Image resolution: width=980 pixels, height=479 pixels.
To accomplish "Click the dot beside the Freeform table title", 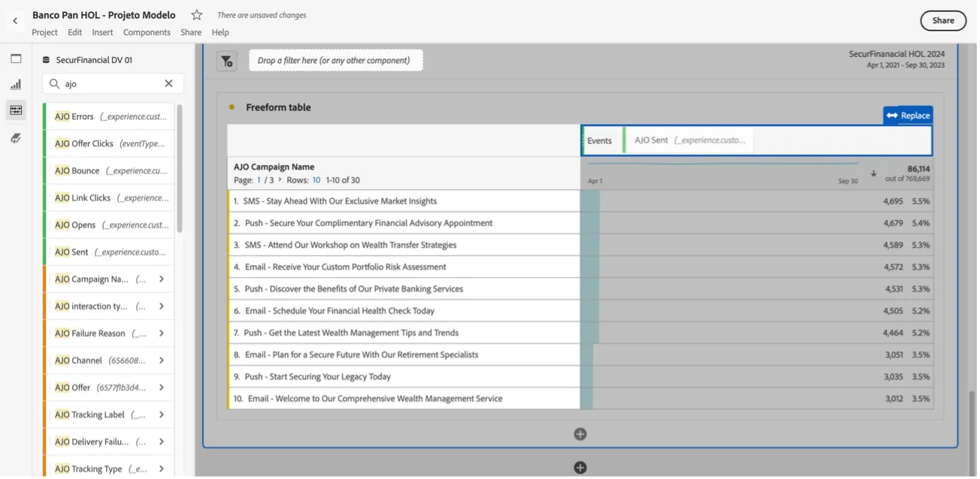I will tap(231, 107).
